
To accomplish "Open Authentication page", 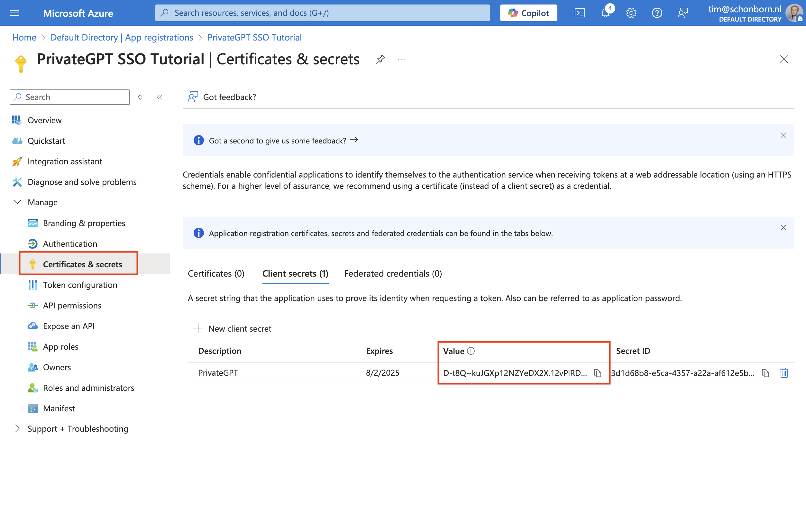I will click(70, 243).
